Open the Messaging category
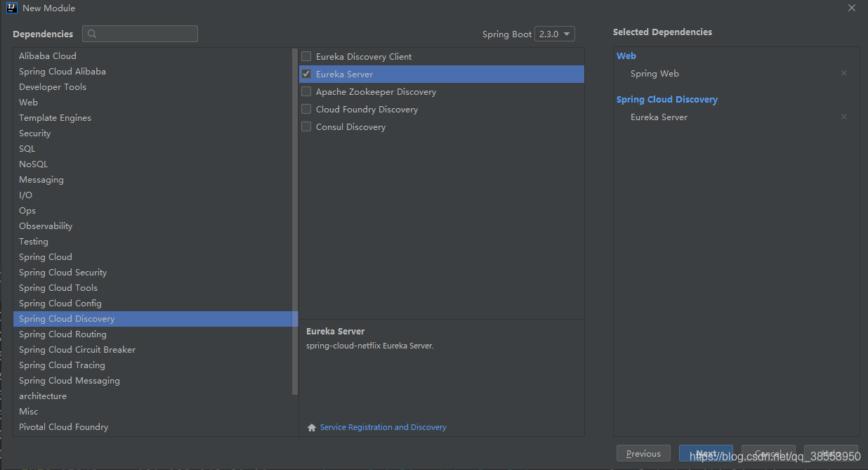The width and height of the screenshot is (868, 470). click(x=152, y=180)
